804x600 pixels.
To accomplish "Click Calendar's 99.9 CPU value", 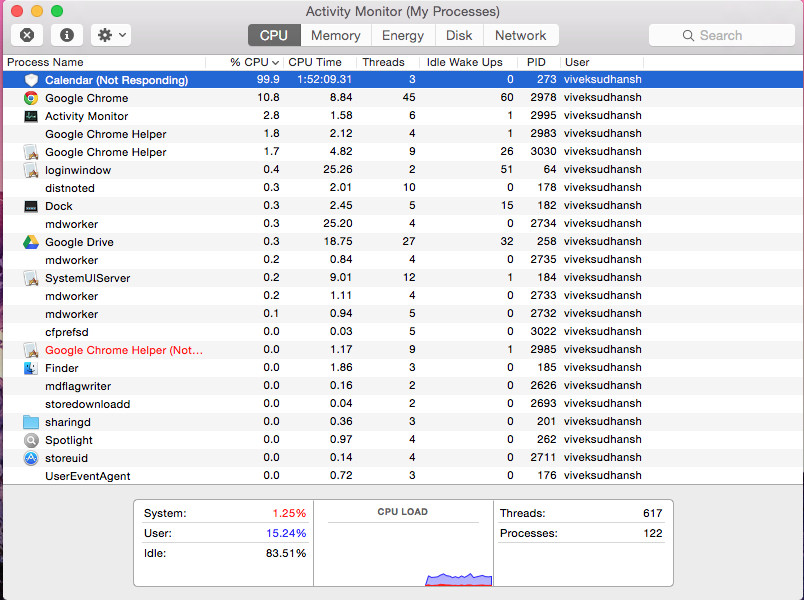I will 268,79.
